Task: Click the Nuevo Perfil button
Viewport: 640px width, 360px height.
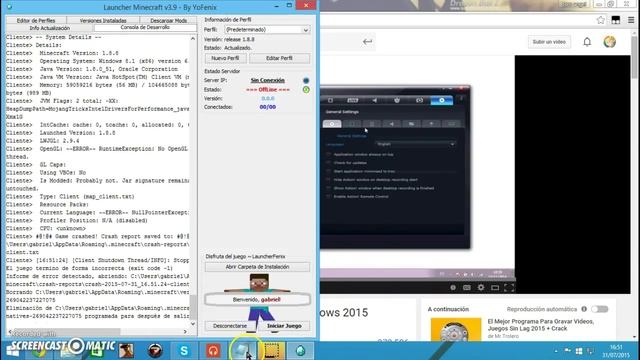Action: pos(225,58)
